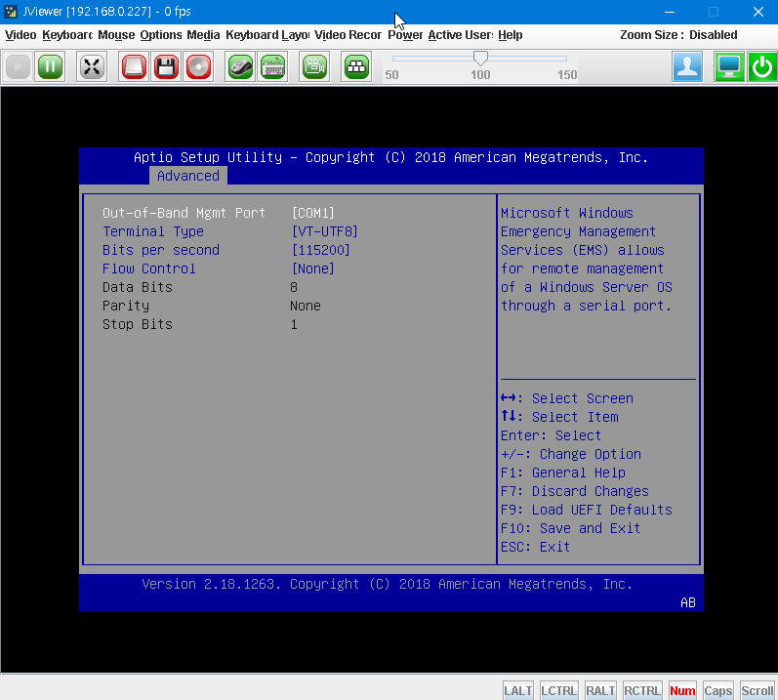Toggle the RCTRL key indicator

(x=642, y=690)
